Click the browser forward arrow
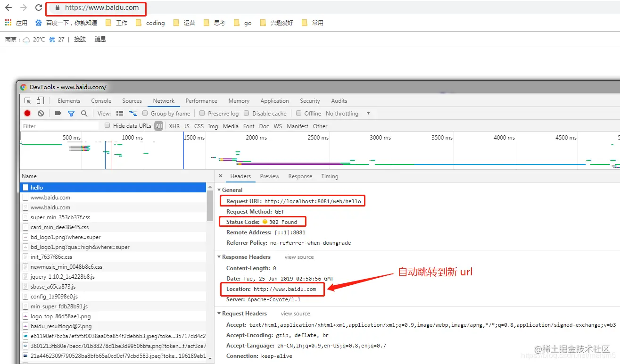Screen dimensions: 620x364 click(24, 8)
